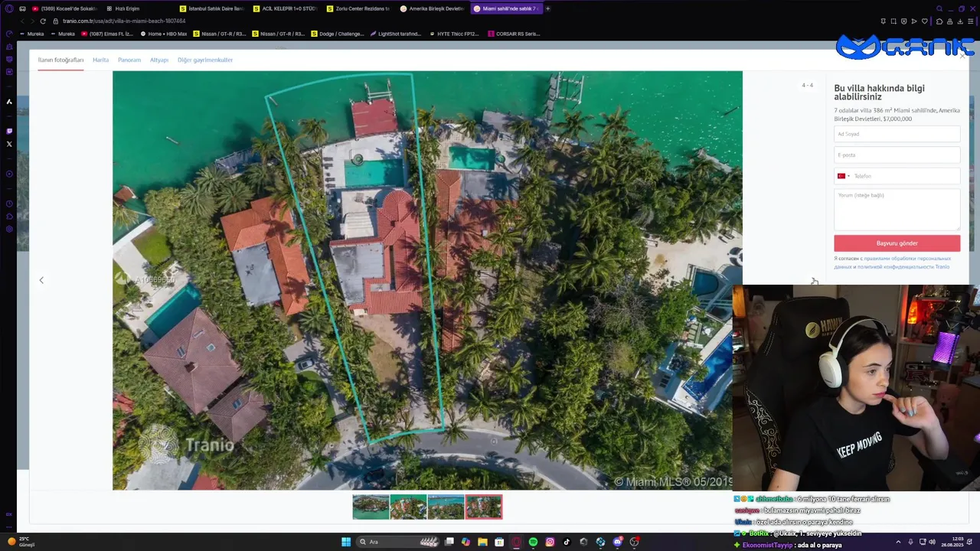Open the Hızlı Erişim tab
Image resolution: width=980 pixels, height=551 pixels.
coord(138,8)
